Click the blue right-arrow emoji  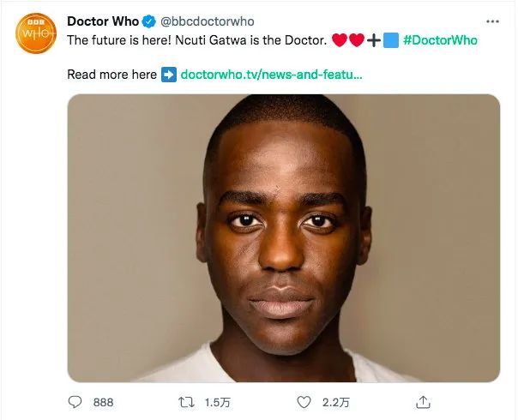(x=169, y=75)
